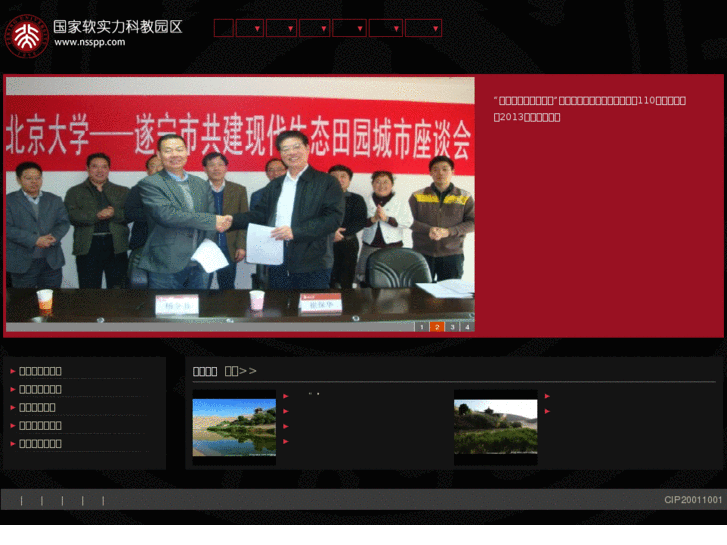The height and width of the screenshot is (545, 727).
Task: Open the first link in the left sidebar list
Action: [x=40, y=371]
